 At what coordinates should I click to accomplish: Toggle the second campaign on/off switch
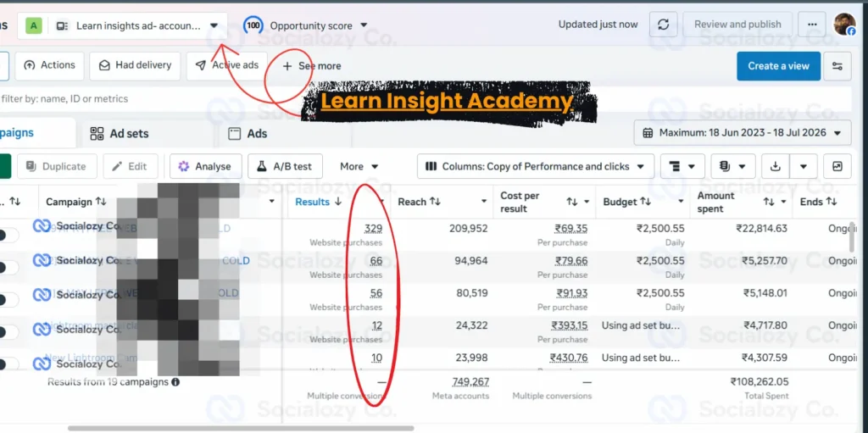(x=8, y=268)
